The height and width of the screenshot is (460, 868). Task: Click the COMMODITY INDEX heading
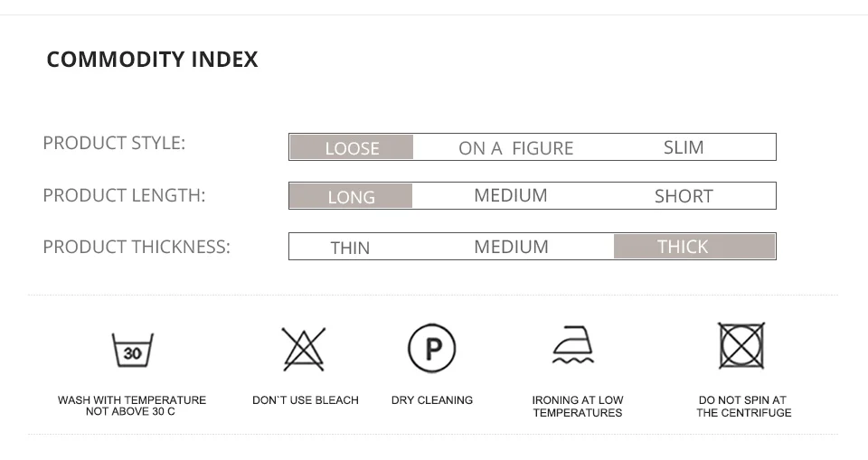point(152,60)
